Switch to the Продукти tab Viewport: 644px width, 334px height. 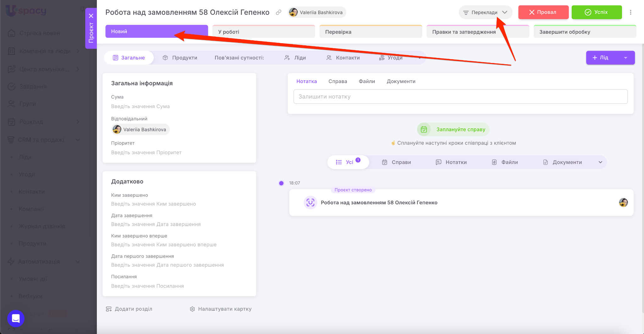pyautogui.click(x=180, y=58)
